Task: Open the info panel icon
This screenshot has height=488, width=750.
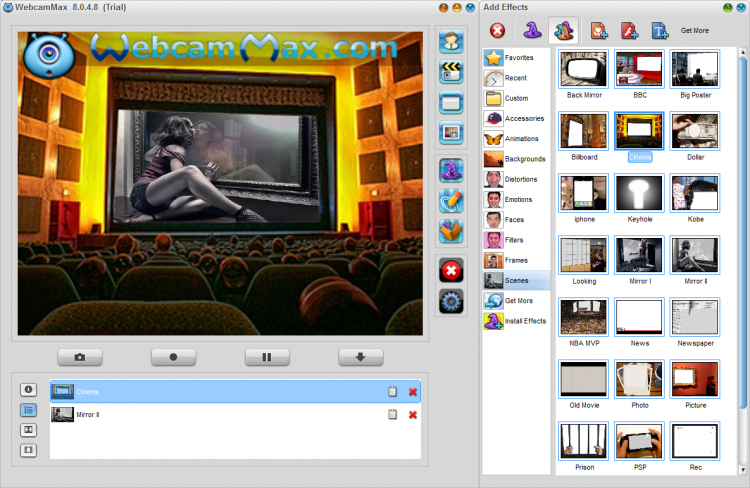Action: (28, 389)
